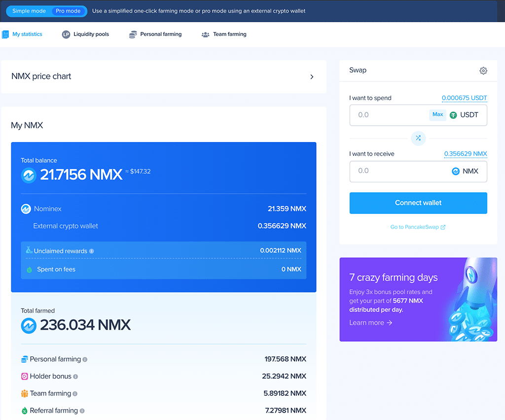
Task: Click the USDT Tether token icon
Action: (453, 115)
